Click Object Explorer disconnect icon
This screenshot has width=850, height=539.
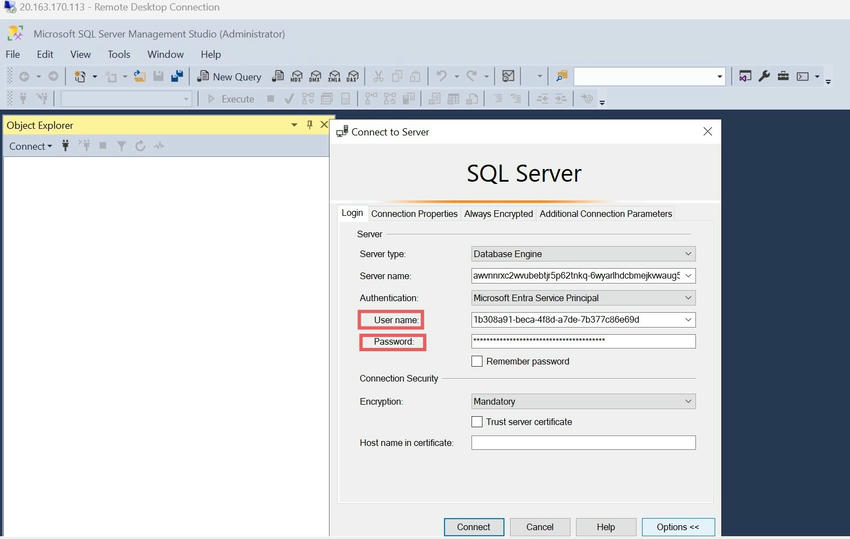tap(85, 146)
